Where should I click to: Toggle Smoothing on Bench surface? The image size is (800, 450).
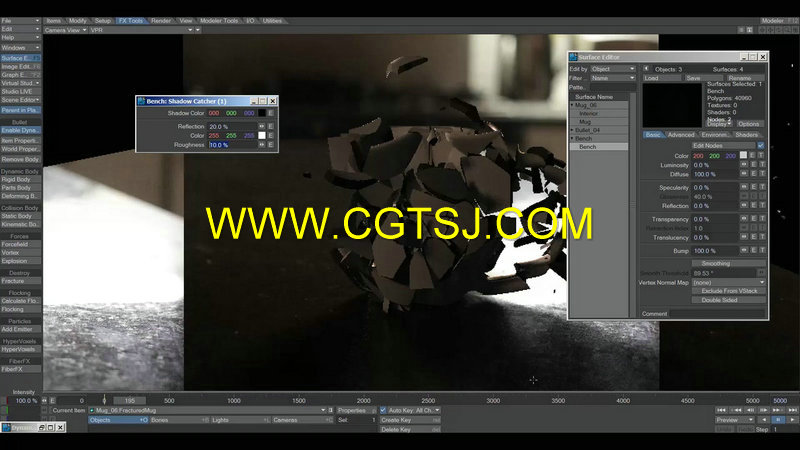point(729,264)
